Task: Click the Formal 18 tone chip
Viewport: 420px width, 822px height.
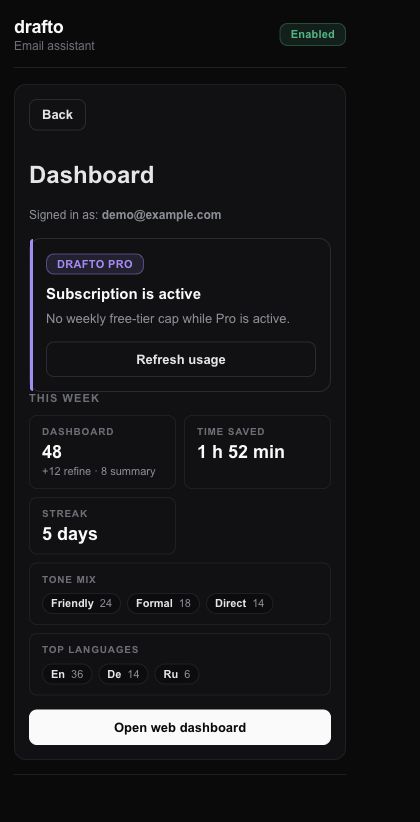Action: coord(163,603)
